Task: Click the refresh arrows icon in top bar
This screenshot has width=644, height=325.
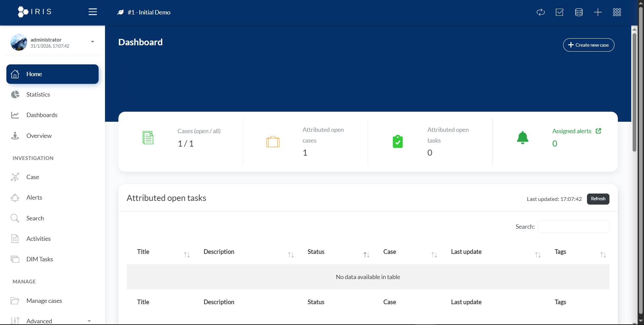Action: pyautogui.click(x=540, y=12)
